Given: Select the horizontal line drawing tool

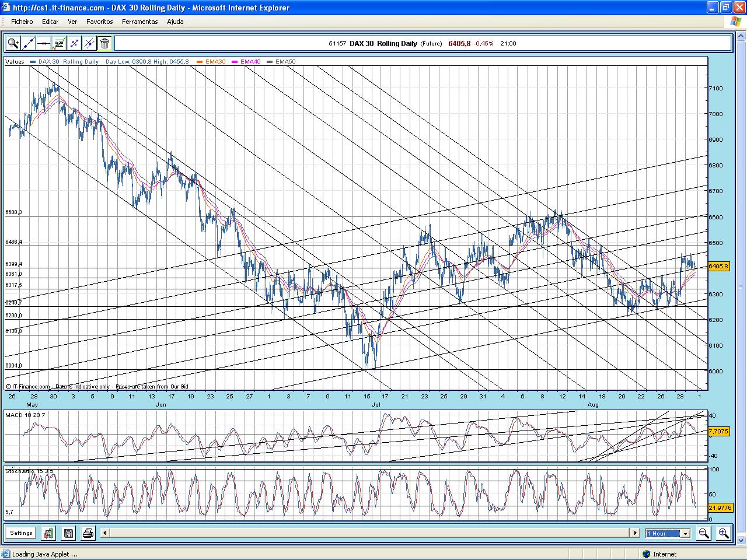Looking at the screenshot, I should (x=44, y=43).
